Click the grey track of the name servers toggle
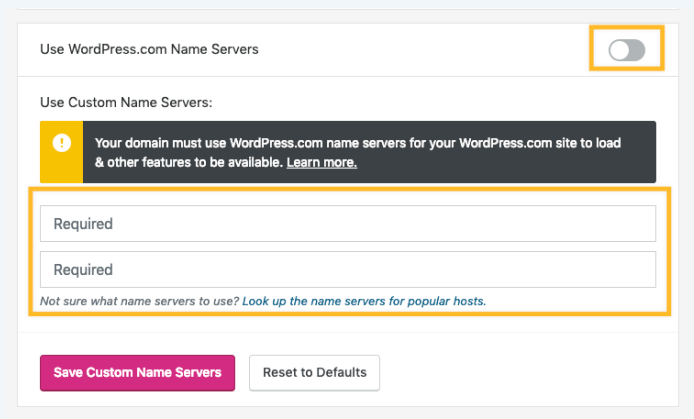Viewport: 694px width, 419px height. [637, 50]
